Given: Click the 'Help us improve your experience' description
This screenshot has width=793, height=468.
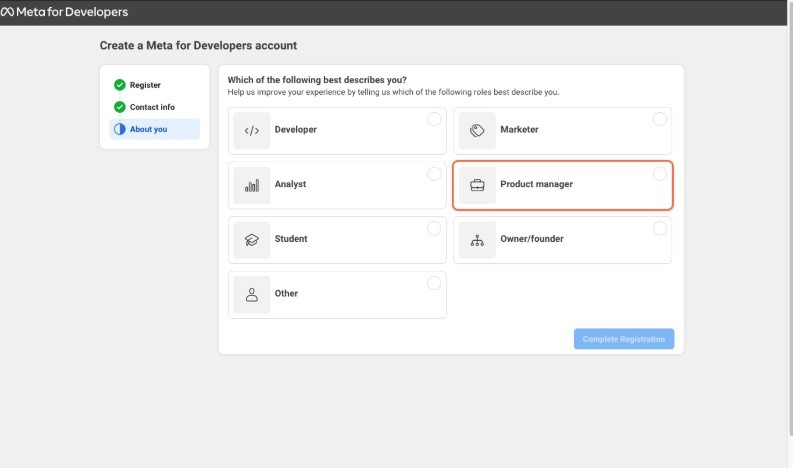Looking at the screenshot, I should (393, 92).
